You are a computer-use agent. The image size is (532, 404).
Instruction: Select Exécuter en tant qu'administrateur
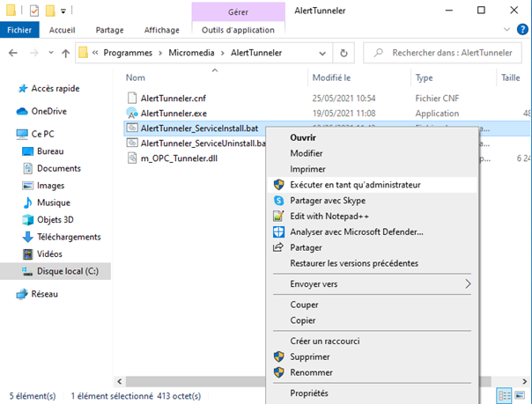[x=355, y=185]
